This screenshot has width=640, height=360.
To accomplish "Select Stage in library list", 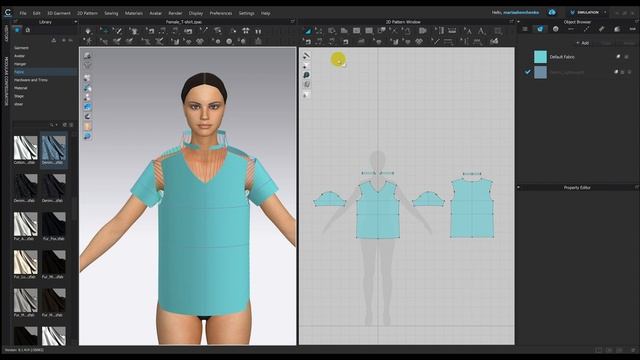I will point(19,96).
